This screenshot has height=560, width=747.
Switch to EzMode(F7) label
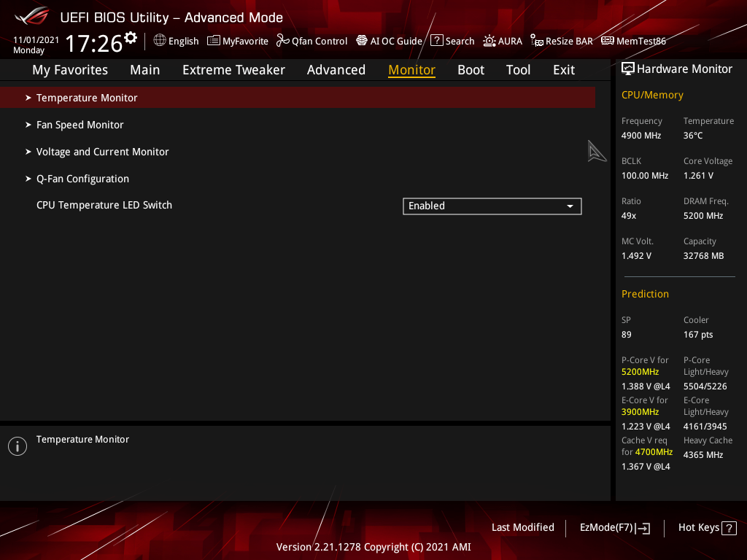pos(606,528)
